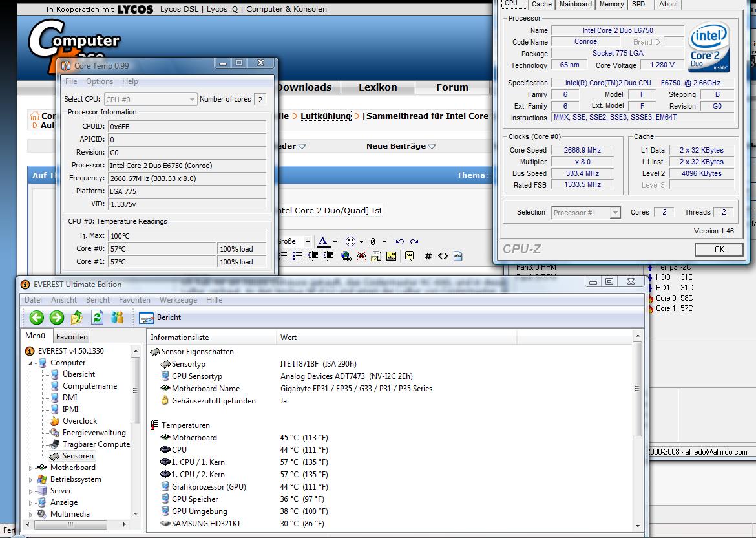Image resolution: width=756 pixels, height=538 pixels.
Task: Click the font color A icon
Action: click(324, 241)
